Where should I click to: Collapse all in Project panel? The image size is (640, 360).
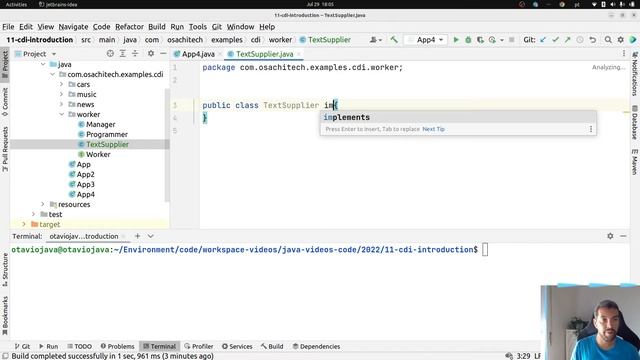(135, 53)
